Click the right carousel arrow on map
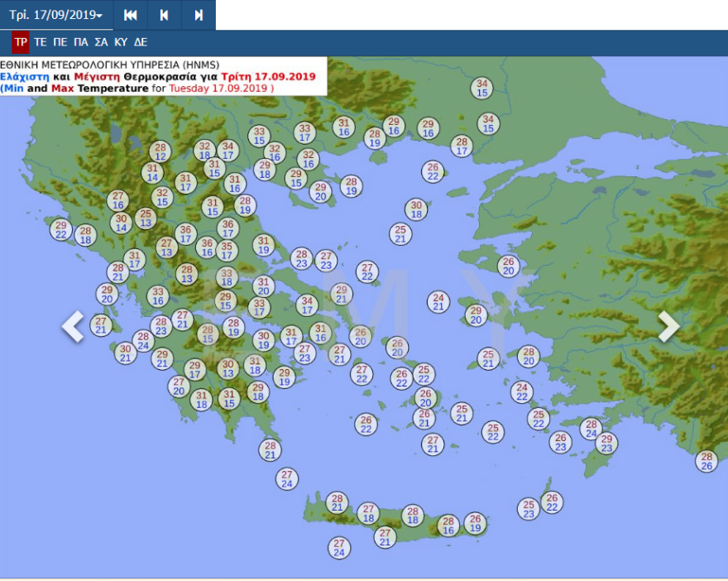728x581 pixels. click(668, 326)
